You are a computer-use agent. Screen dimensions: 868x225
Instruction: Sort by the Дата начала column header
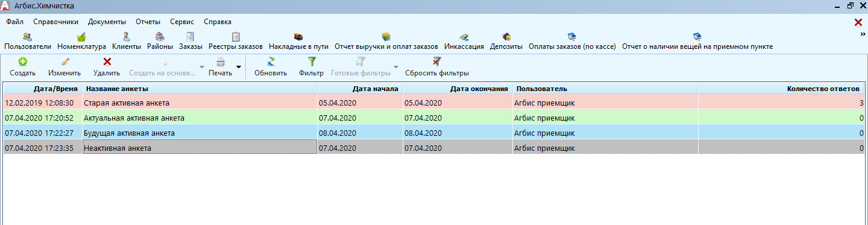point(360,89)
